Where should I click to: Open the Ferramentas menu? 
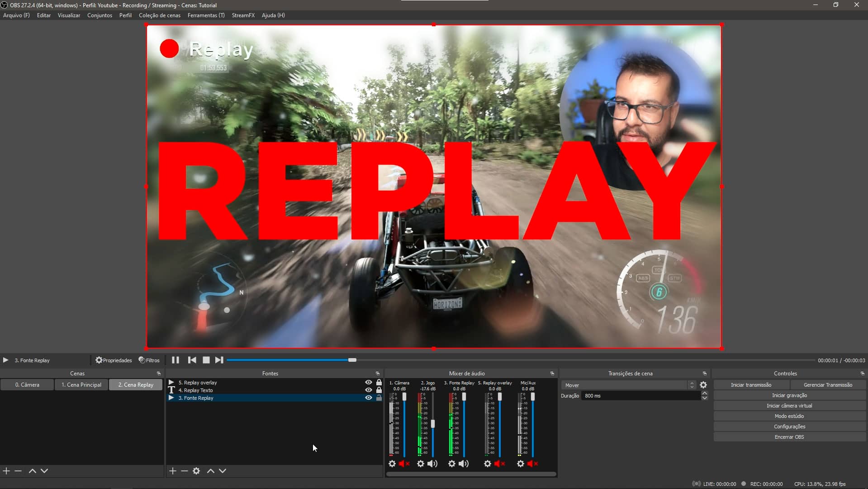click(206, 15)
